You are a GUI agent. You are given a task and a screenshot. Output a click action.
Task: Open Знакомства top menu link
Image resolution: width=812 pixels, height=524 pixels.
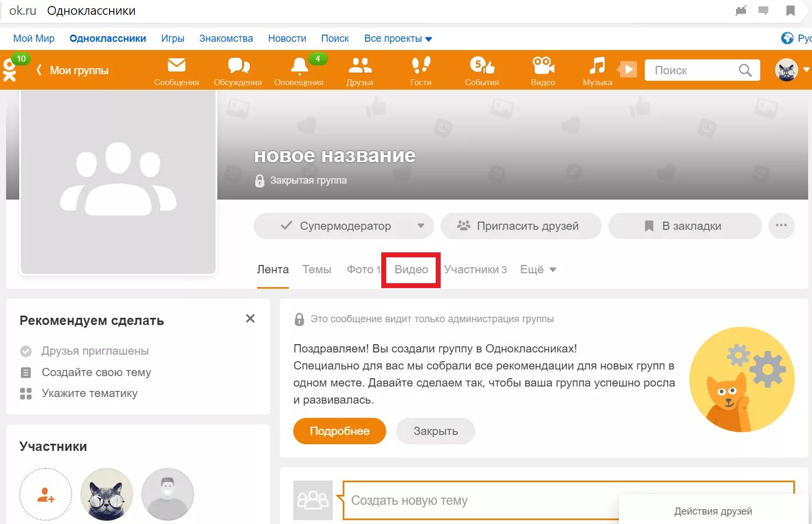(226, 38)
